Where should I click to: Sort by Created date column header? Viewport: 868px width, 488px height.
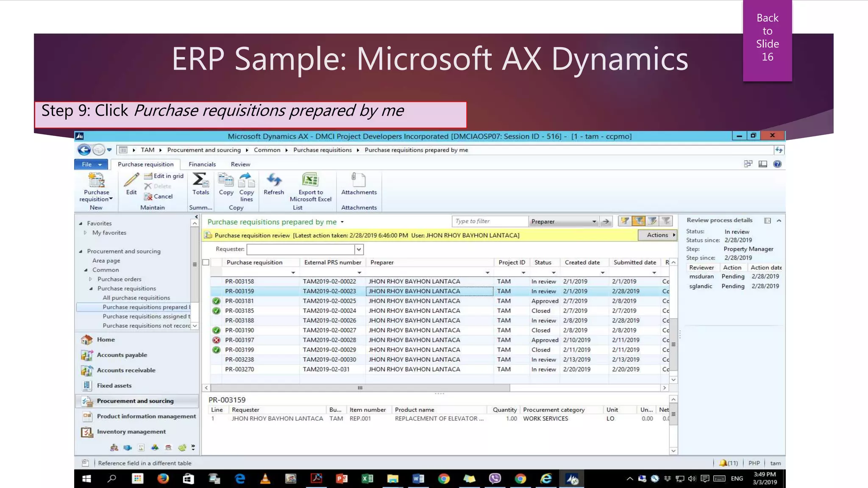582,263
